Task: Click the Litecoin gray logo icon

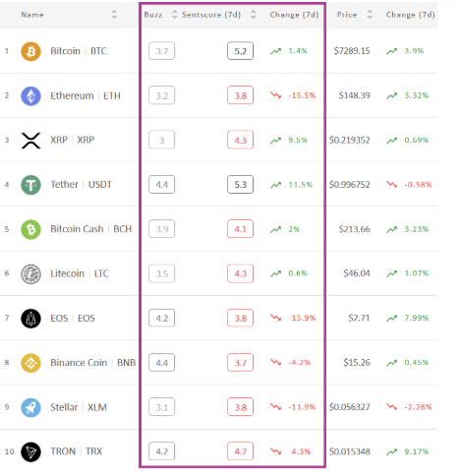Action: tap(30, 274)
